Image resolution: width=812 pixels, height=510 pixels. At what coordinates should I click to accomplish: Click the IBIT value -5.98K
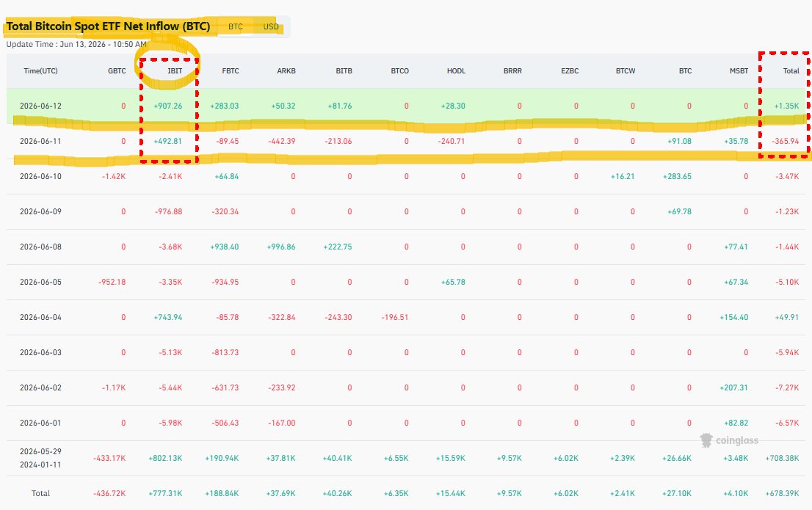point(170,423)
